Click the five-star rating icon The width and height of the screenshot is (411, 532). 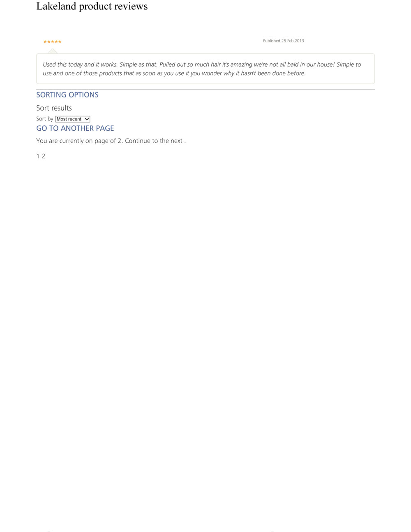coord(53,42)
